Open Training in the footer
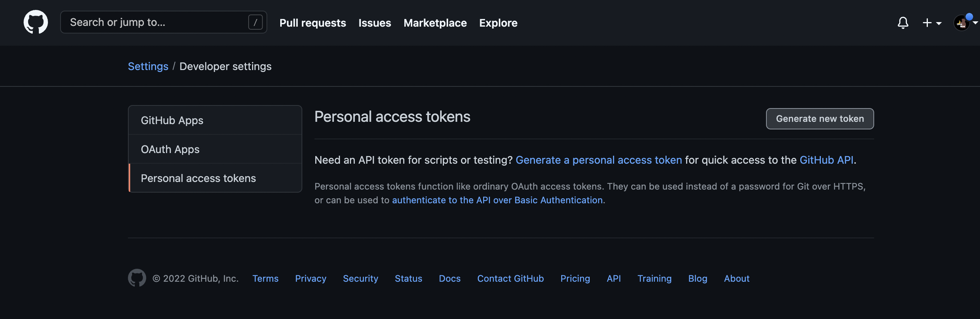Viewport: 980px width, 319px height. pos(654,279)
